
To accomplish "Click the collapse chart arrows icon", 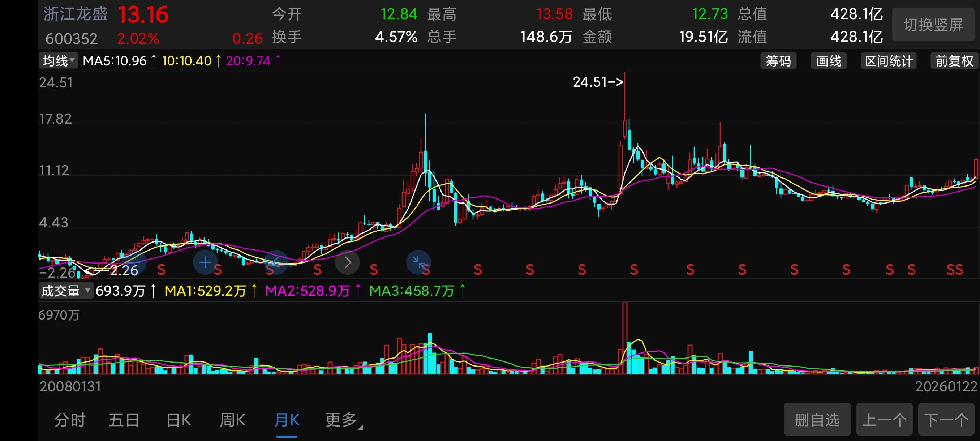I will click(418, 262).
